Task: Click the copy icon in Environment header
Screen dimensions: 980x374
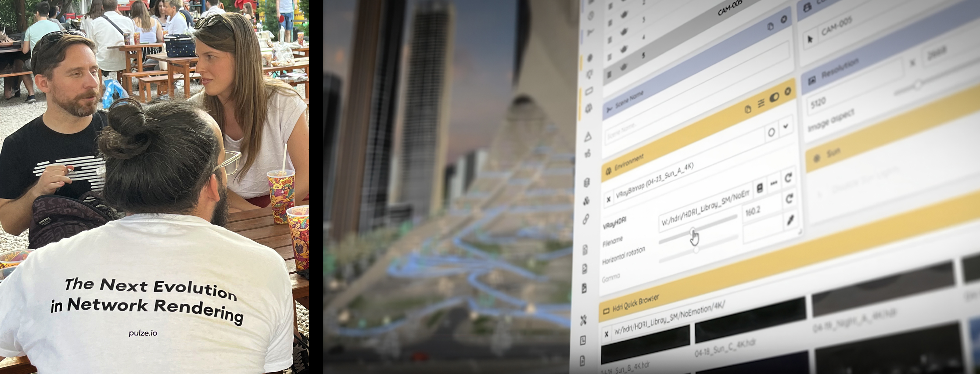Action: click(x=748, y=110)
